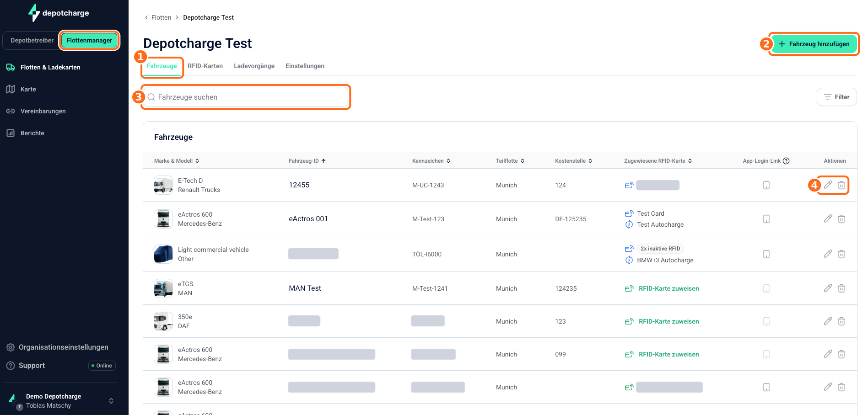Image resolution: width=868 pixels, height=415 pixels.
Task: Click Fahrzeug hinzufügen button
Action: click(x=814, y=44)
